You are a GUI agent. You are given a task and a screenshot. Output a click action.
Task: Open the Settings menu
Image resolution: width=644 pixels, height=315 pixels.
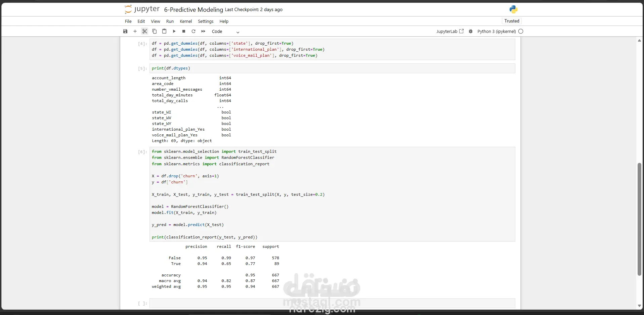(x=206, y=21)
